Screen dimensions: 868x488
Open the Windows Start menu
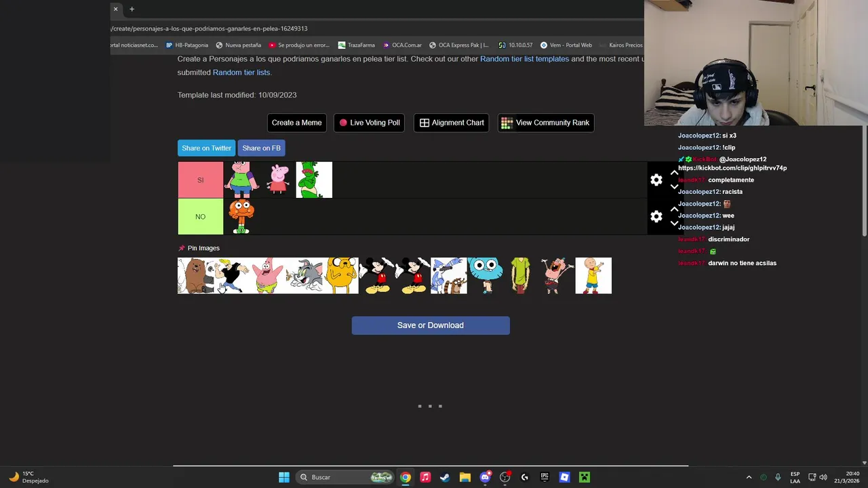(x=284, y=477)
